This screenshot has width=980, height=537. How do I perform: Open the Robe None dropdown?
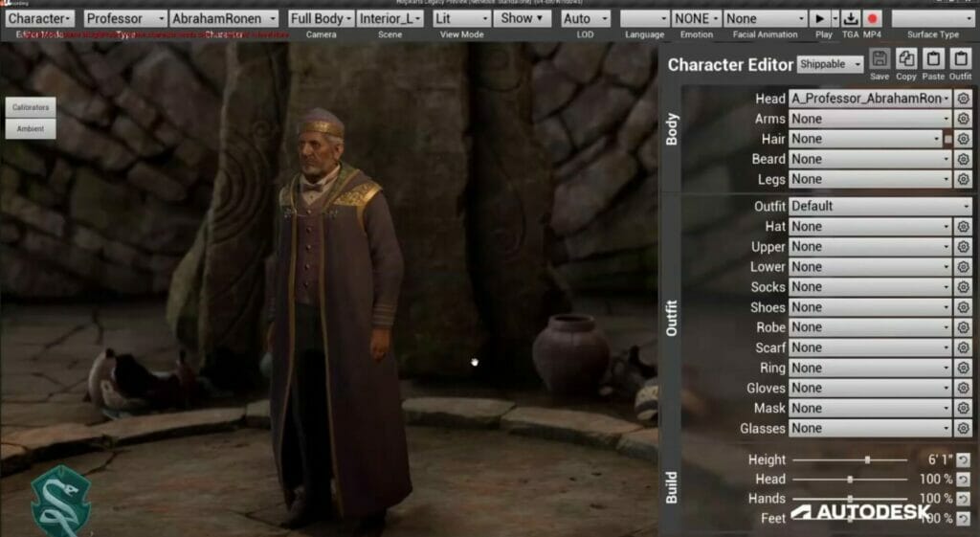pyautogui.click(x=870, y=327)
